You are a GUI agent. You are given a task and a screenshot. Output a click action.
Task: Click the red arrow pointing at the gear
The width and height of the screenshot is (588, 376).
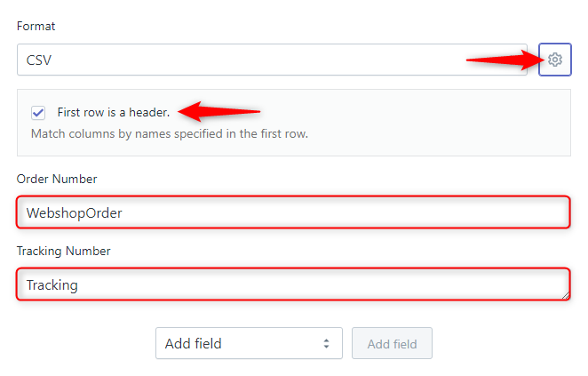coord(504,60)
